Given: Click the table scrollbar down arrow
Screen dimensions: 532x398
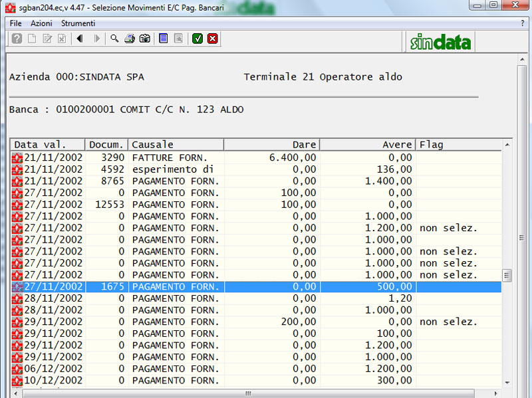Looking at the screenshot, I should tap(507, 383).
